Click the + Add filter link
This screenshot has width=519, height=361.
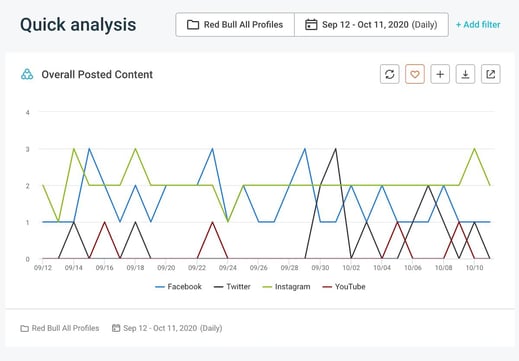click(x=478, y=25)
